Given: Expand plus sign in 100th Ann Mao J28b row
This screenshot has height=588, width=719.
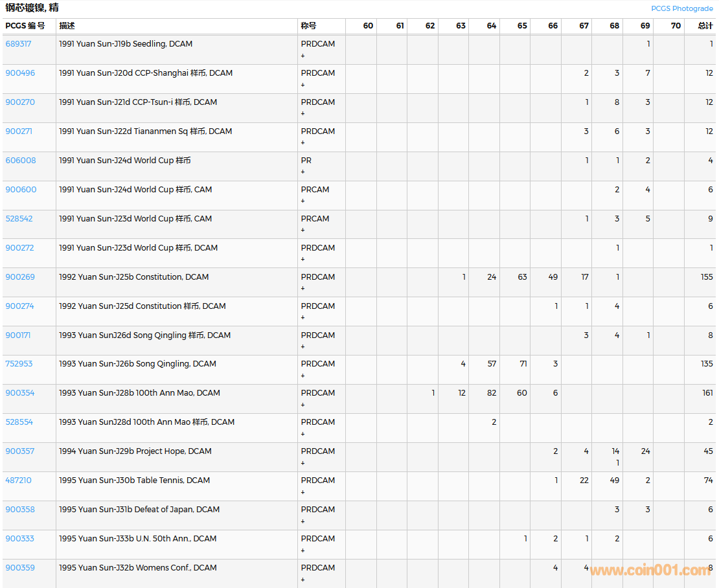Looking at the screenshot, I should (x=302, y=405).
